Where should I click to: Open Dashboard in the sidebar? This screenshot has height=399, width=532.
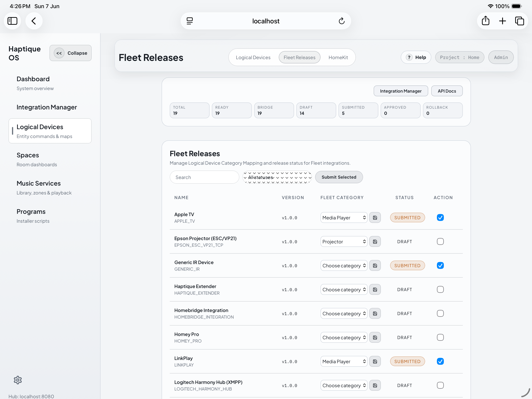[50, 83]
